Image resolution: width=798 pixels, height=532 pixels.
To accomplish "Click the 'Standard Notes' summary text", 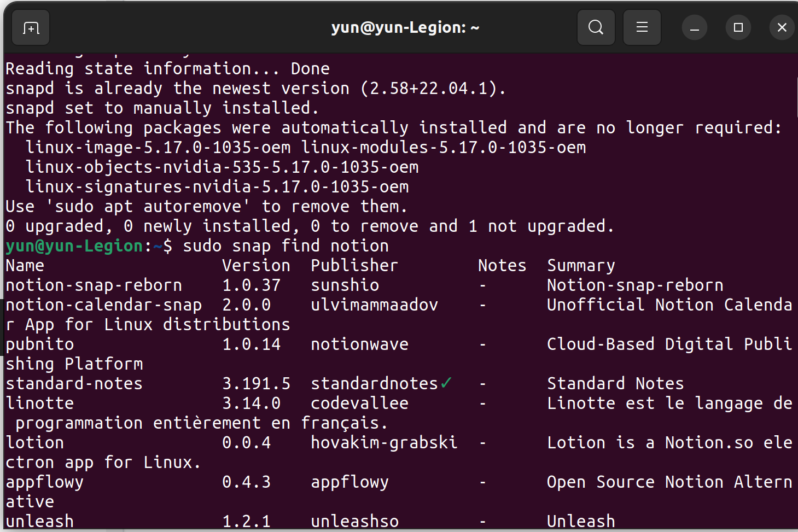I will 616,384.
